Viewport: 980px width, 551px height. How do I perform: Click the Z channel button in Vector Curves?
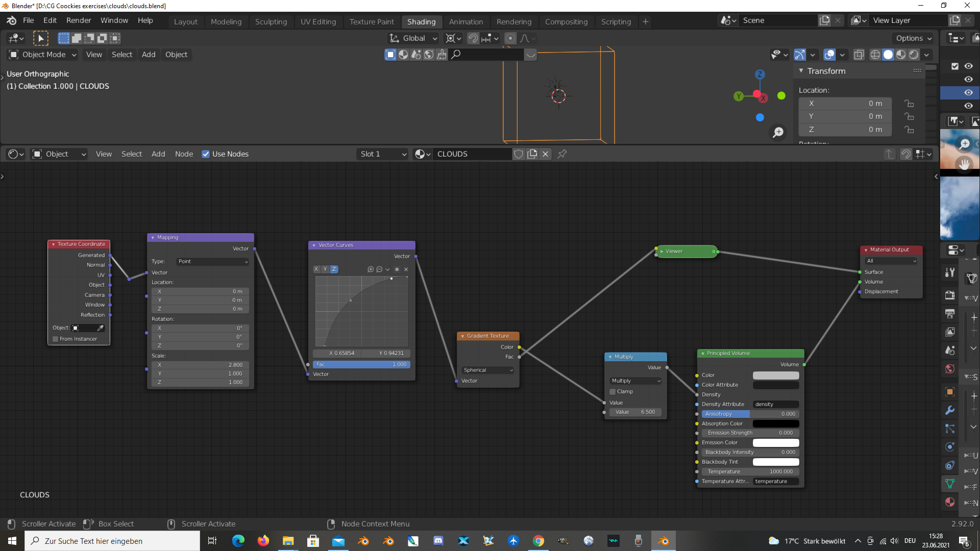[334, 269]
